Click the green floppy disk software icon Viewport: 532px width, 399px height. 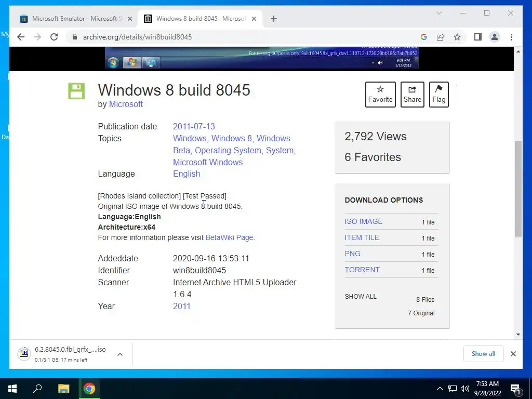[x=76, y=91]
